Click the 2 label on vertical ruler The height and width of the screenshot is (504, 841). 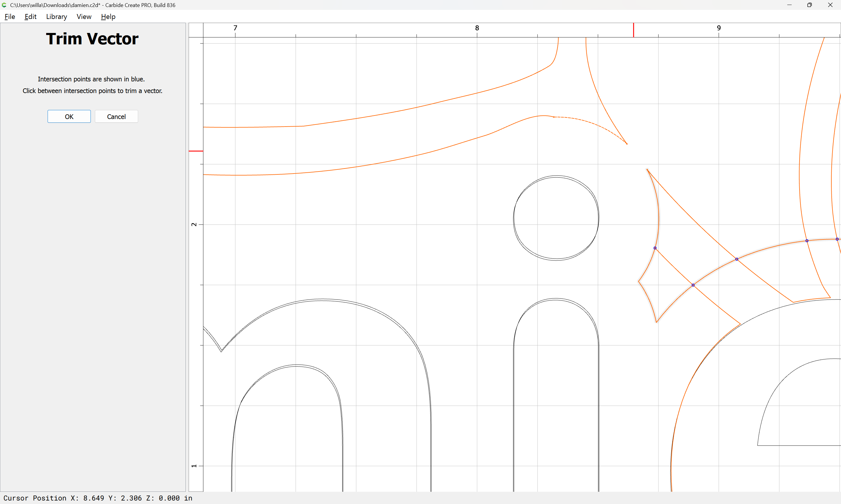(194, 225)
